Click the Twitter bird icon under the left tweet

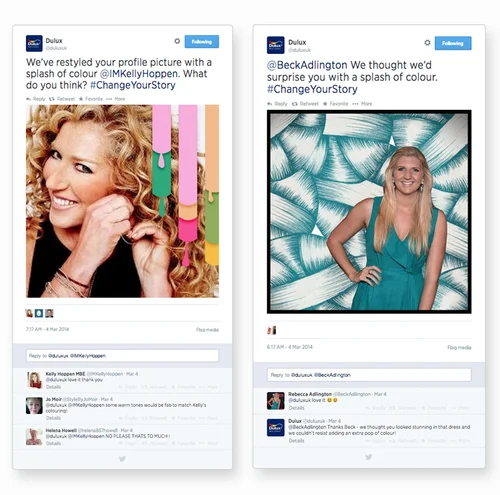122,459
